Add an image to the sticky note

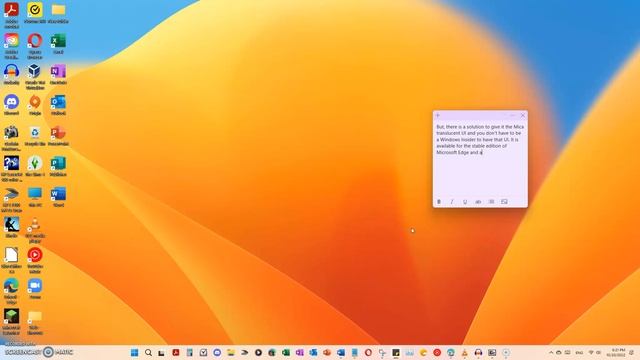504,202
